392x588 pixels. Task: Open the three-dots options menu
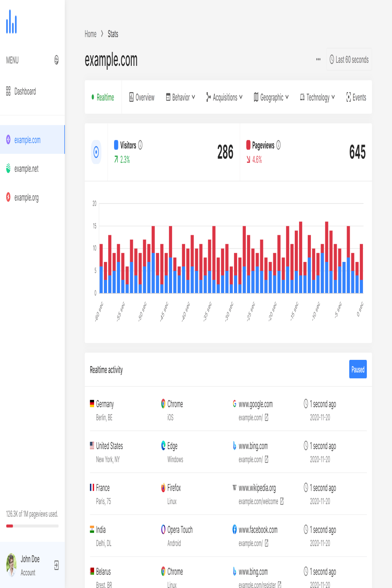318,59
